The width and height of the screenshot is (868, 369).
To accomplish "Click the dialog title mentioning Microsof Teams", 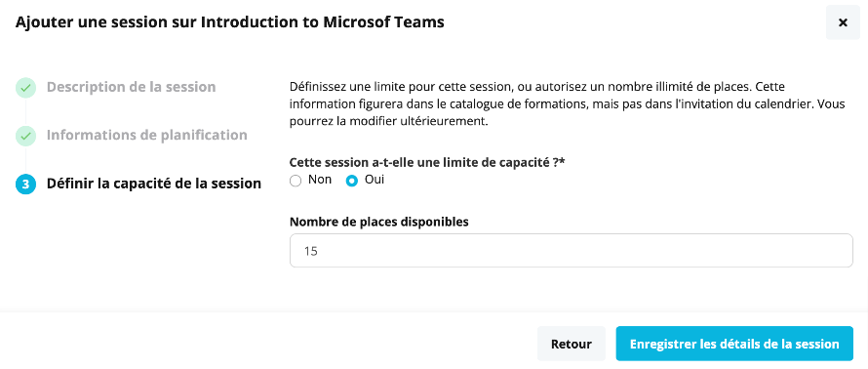I will pyautogui.click(x=230, y=22).
